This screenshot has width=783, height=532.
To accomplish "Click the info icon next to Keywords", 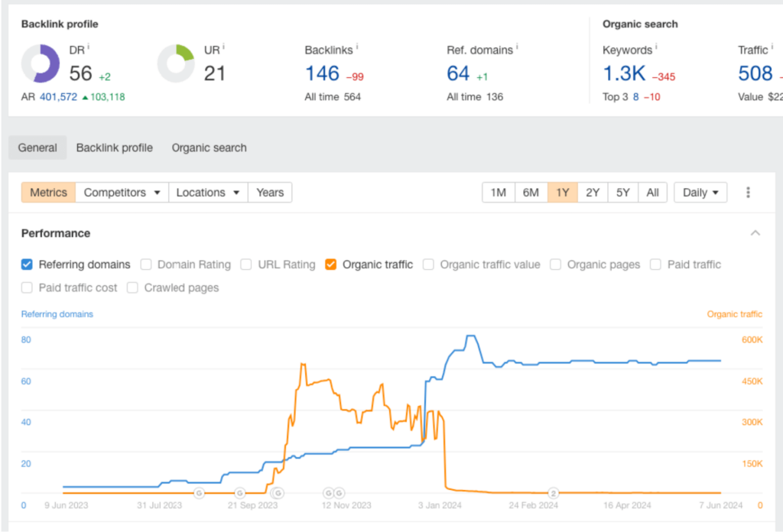I will [x=655, y=47].
